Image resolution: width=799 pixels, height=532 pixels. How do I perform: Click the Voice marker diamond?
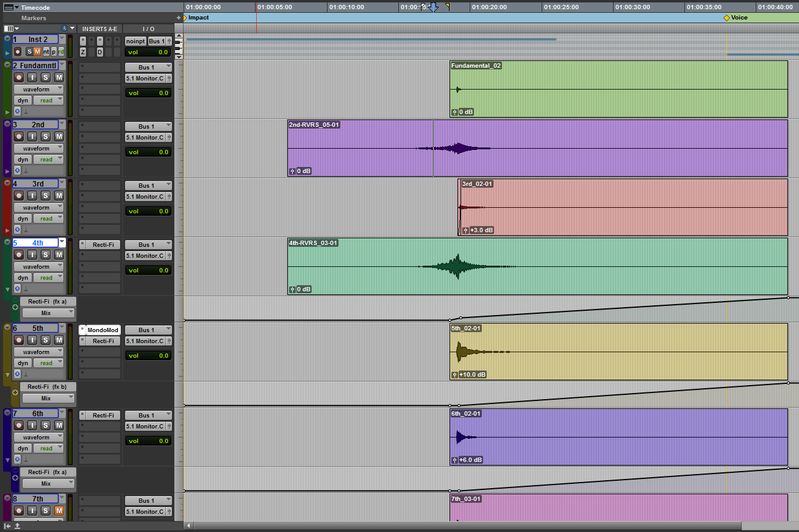pos(726,18)
